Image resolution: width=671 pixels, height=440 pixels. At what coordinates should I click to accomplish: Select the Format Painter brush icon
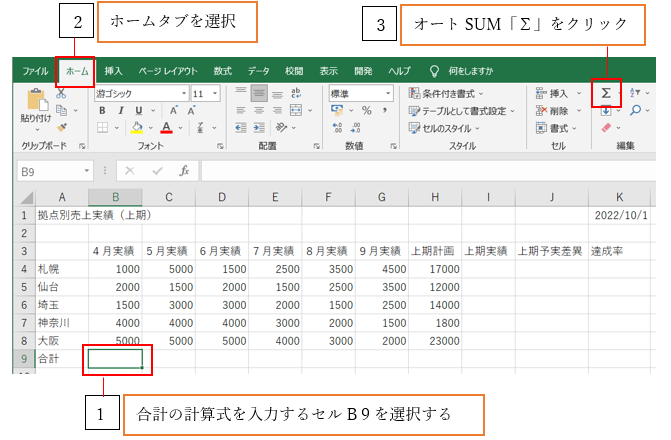62,127
